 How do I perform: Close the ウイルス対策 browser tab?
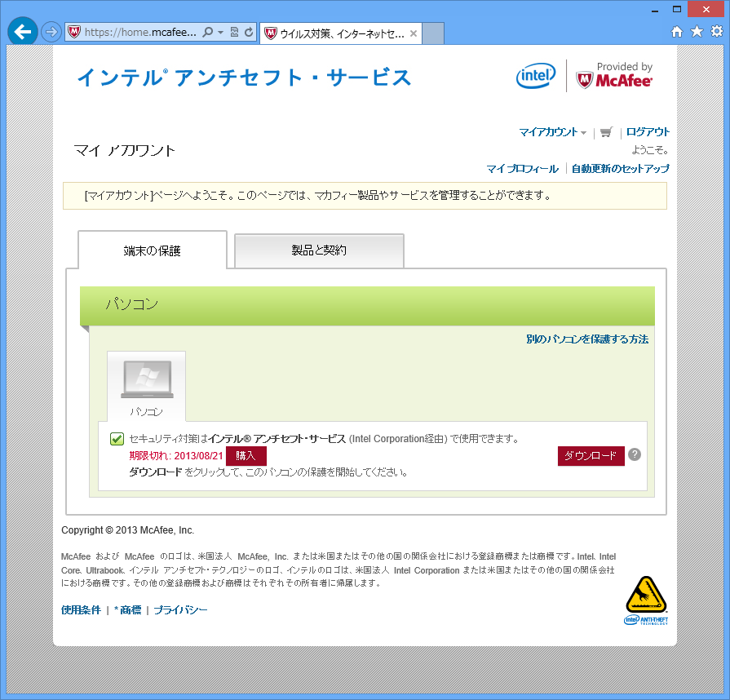point(413,33)
